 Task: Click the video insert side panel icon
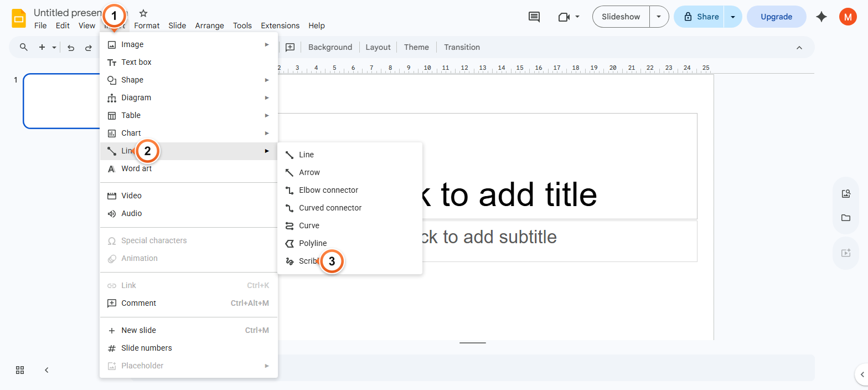click(x=846, y=253)
